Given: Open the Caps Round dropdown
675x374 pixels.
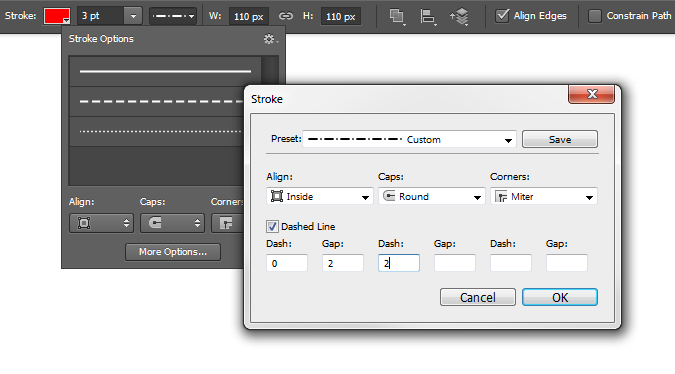Looking at the screenshot, I should coord(431,197).
